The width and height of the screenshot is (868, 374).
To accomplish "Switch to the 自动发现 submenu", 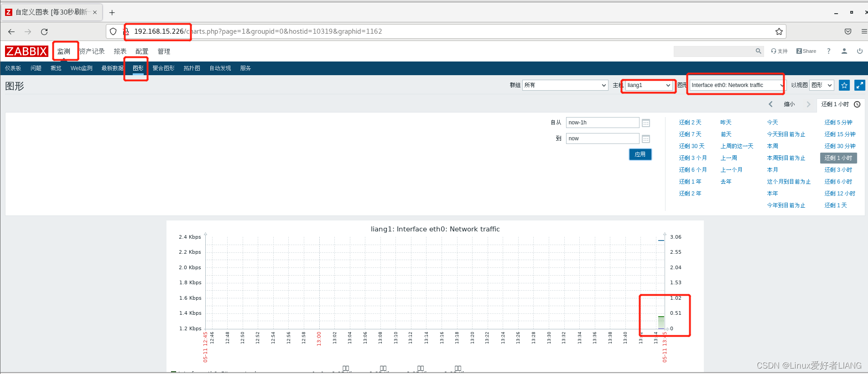I will [220, 68].
